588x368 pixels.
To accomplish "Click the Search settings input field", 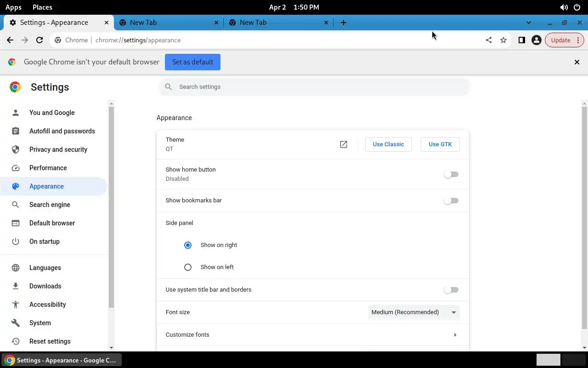I will [314, 87].
